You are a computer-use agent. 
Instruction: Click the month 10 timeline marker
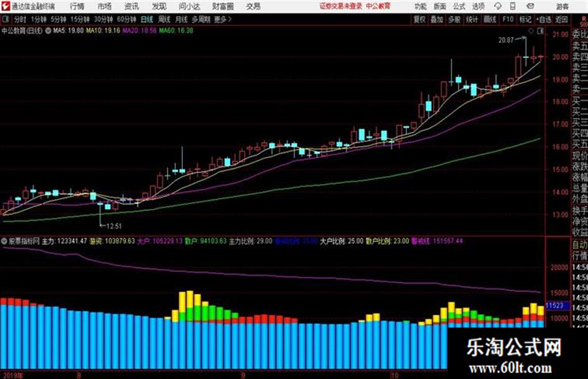394,375
